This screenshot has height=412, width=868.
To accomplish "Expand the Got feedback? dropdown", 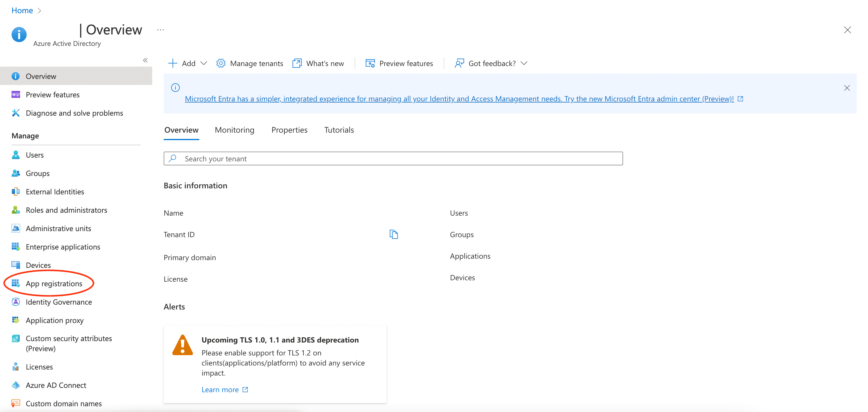I will pos(524,63).
